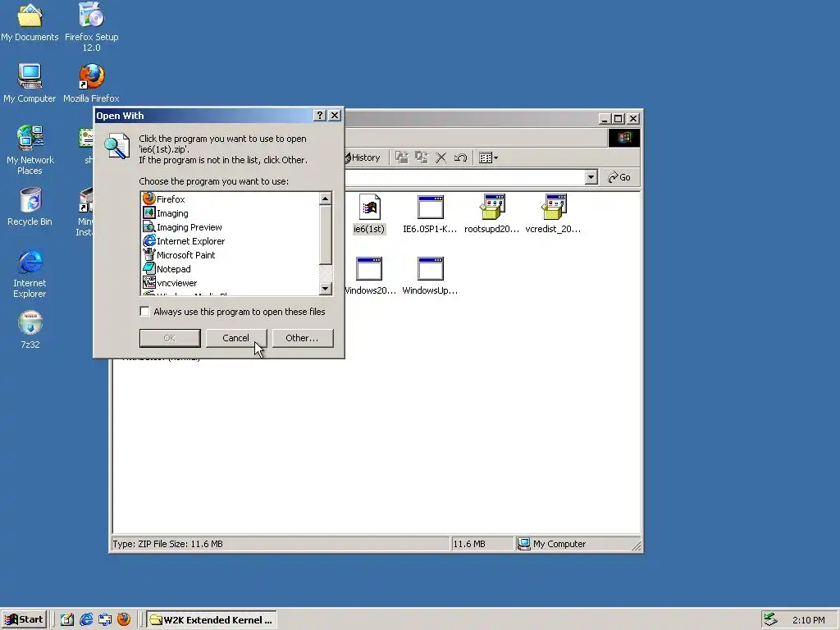840x630 pixels.
Task: Click Show Desktop quick launch icon
Action: coord(67,619)
